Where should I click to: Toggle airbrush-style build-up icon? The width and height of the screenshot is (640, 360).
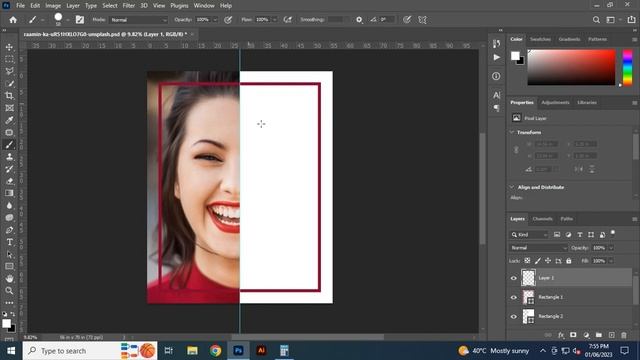pos(288,20)
